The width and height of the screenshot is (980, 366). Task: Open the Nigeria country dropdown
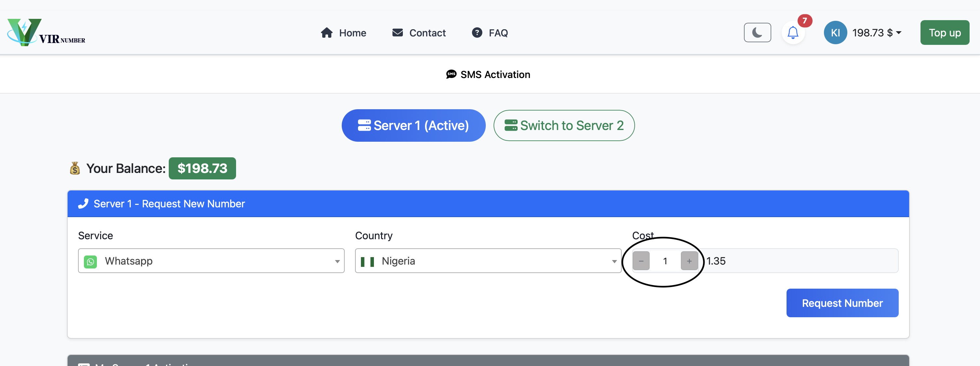(488, 261)
